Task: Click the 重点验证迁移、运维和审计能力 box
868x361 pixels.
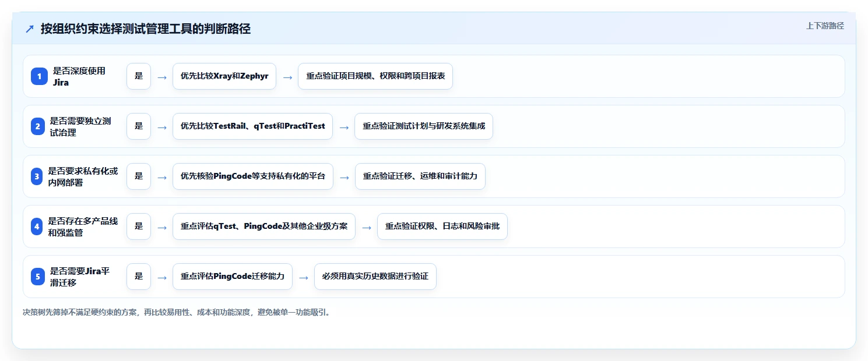Action: (x=420, y=176)
